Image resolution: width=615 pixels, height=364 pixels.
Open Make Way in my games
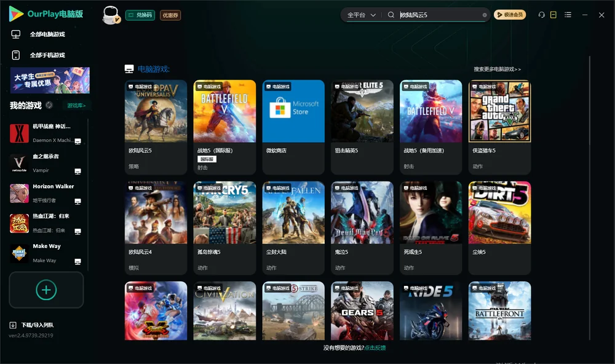(45, 253)
